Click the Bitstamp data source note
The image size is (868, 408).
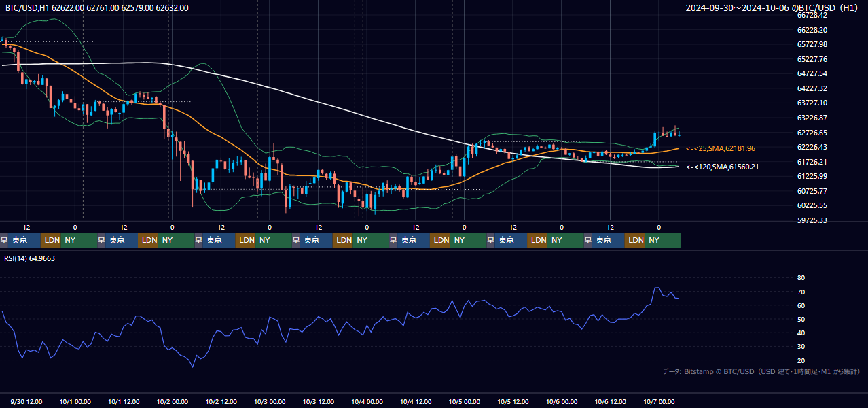tap(761, 371)
